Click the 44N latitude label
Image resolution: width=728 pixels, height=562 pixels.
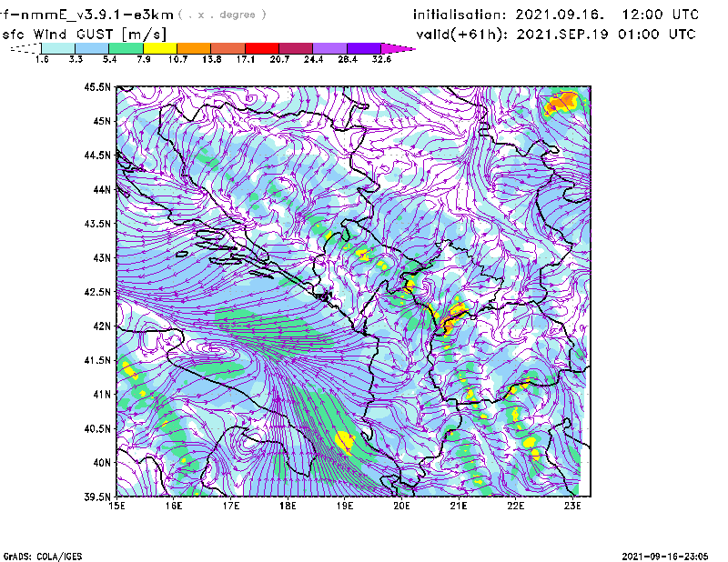click(102, 189)
